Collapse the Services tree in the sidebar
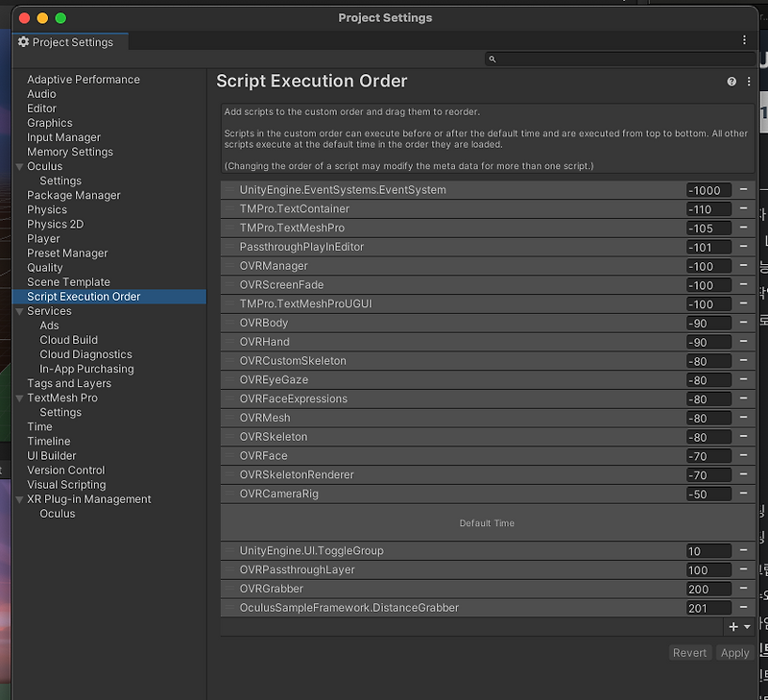This screenshot has width=768, height=700. pyautogui.click(x=20, y=310)
